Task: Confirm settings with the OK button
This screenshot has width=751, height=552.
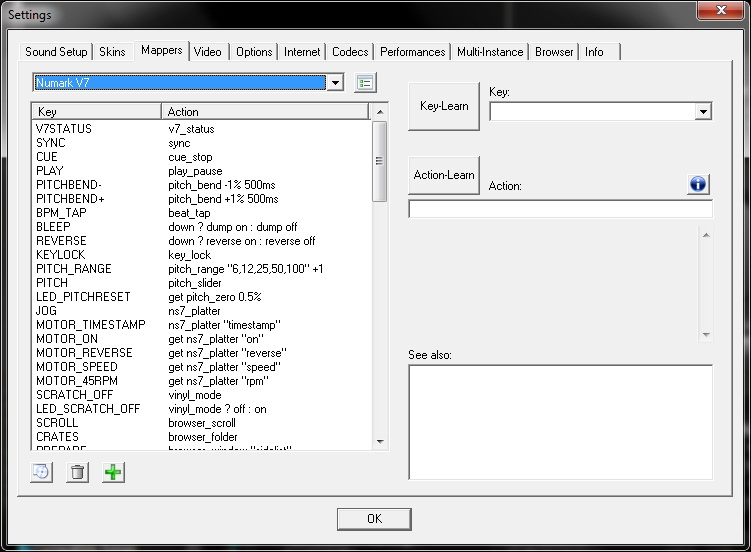Action: click(374, 519)
